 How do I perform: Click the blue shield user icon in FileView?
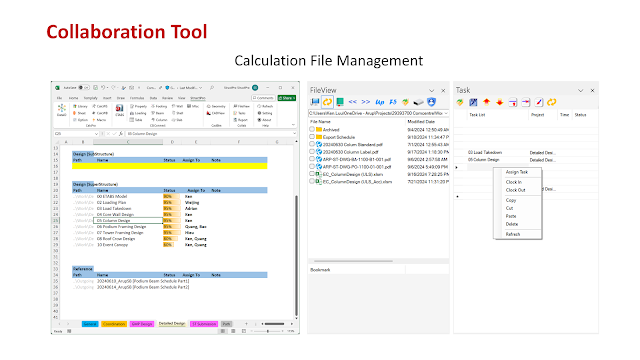[431, 102]
